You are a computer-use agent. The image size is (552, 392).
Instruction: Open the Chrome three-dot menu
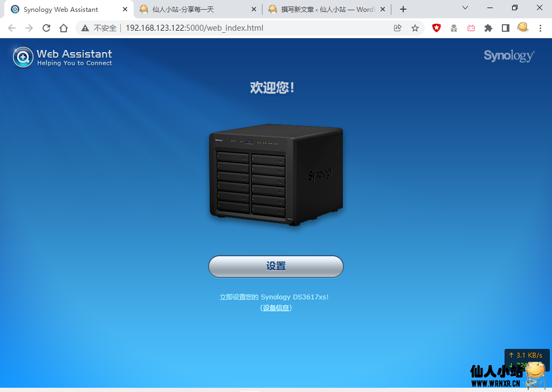click(540, 28)
